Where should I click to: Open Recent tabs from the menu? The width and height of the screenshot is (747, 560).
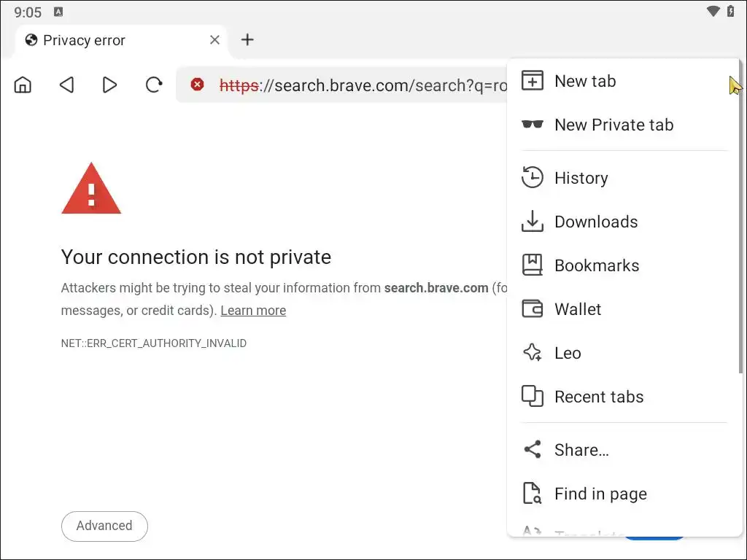[x=623, y=397]
